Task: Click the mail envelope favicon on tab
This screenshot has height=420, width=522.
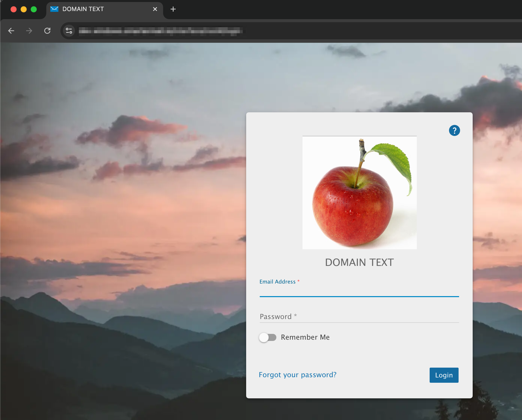Action: click(54, 9)
